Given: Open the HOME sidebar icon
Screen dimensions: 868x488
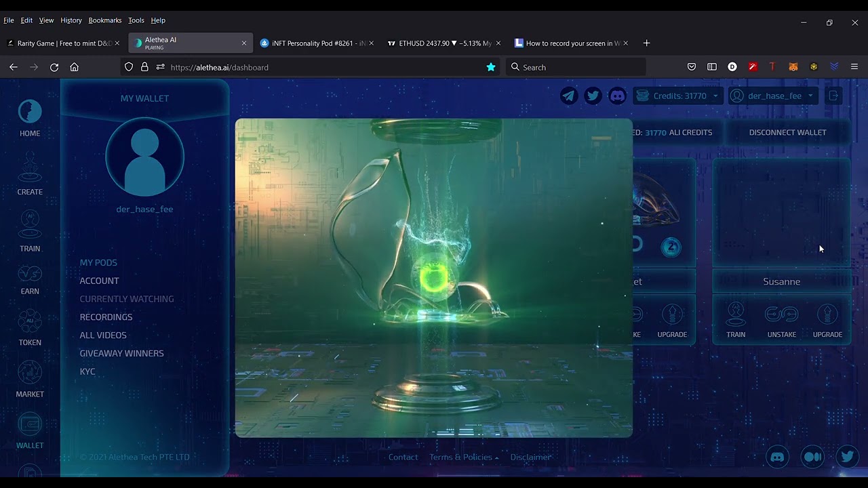Looking at the screenshot, I should 30,112.
